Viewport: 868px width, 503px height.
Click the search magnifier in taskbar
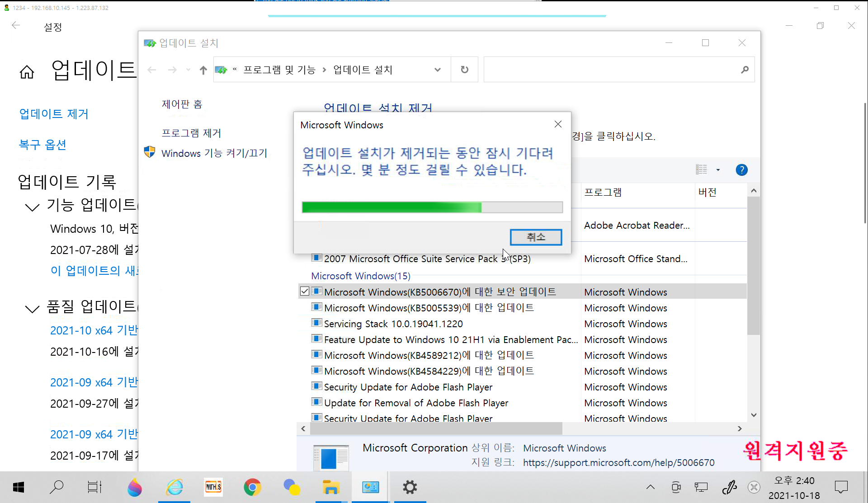pyautogui.click(x=56, y=487)
